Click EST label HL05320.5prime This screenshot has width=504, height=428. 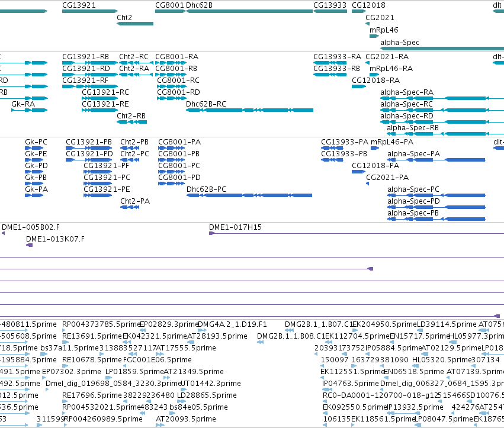[x=442, y=360]
